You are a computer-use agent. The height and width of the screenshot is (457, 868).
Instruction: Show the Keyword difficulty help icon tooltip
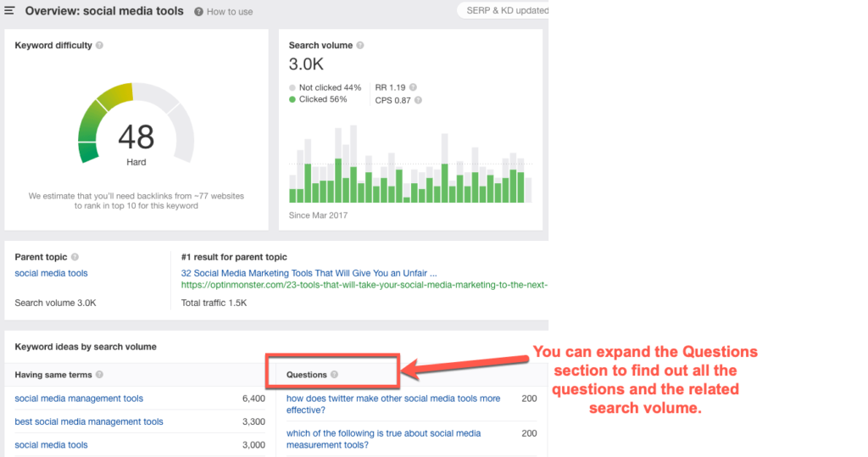pos(100,46)
